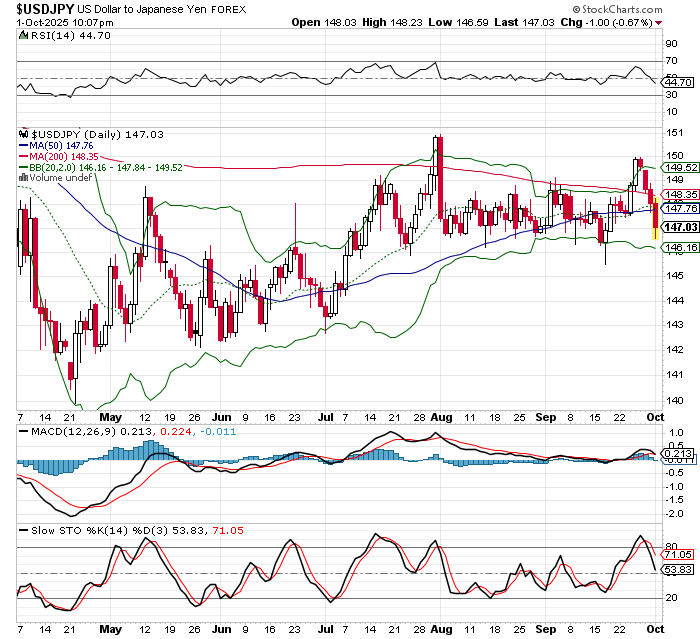The width and height of the screenshot is (700, 639).
Task: Click the 147.76 MA(50) price tag
Action: (x=678, y=208)
